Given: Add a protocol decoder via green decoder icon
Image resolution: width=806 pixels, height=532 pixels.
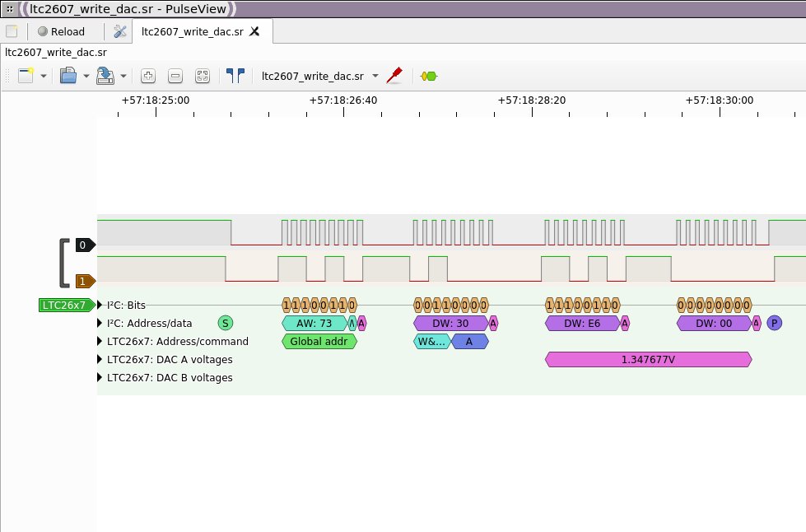Looking at the screenshot, I should tap(428, 75).
